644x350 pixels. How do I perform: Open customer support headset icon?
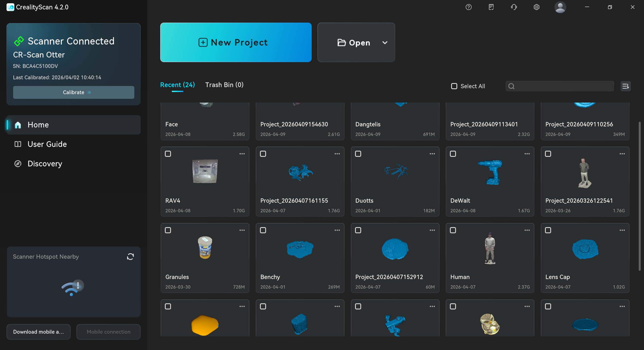point(514,7)
